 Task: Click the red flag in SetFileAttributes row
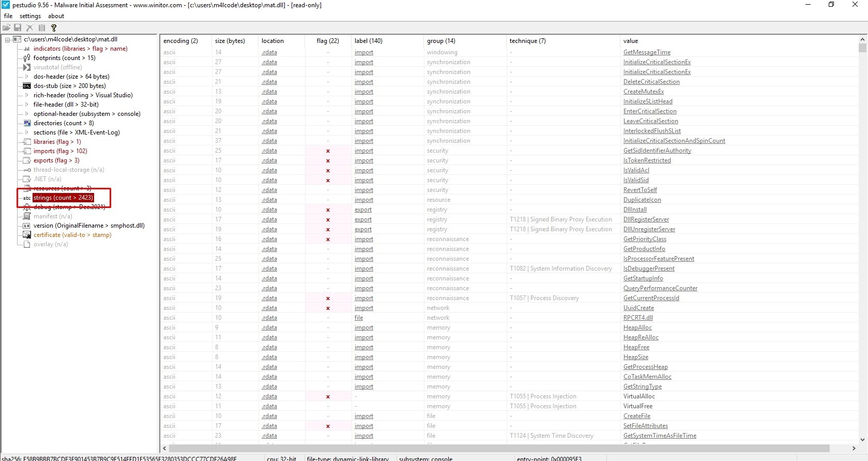328,426
